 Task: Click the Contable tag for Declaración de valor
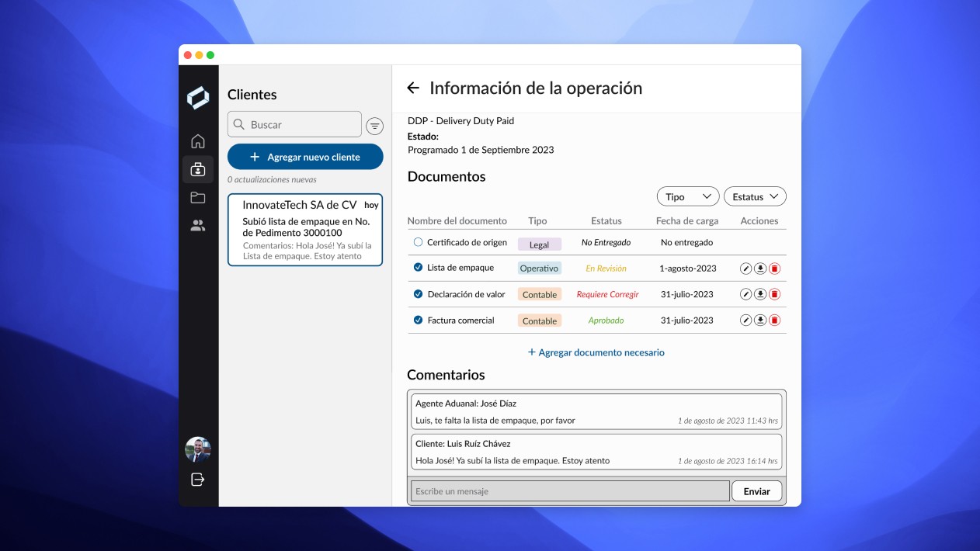pos(539,295)
